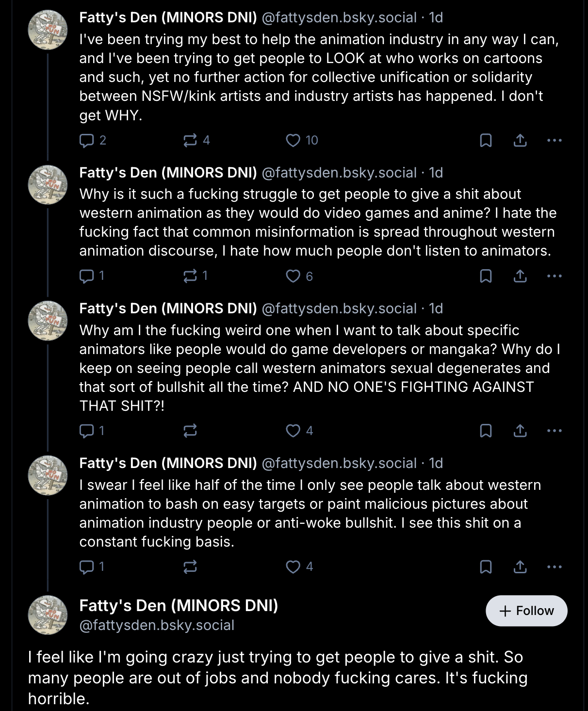
Task: Click the avatar next to the Follow button
Action: (48, 615)
